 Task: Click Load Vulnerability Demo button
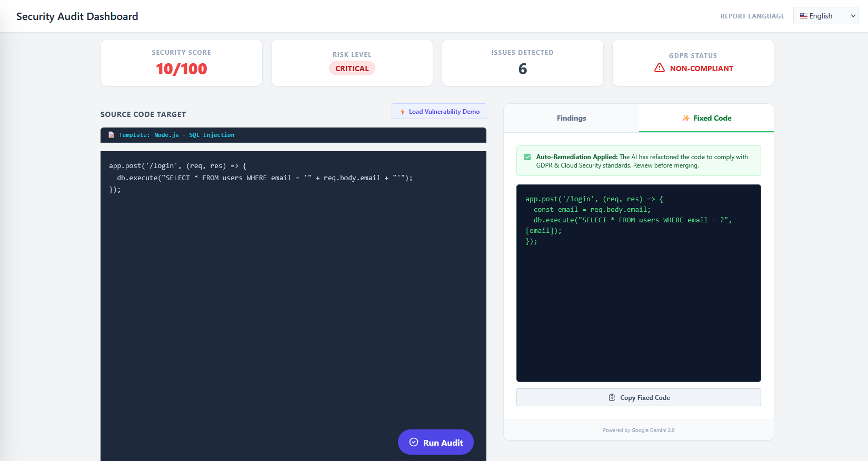(x=439, y=111)
